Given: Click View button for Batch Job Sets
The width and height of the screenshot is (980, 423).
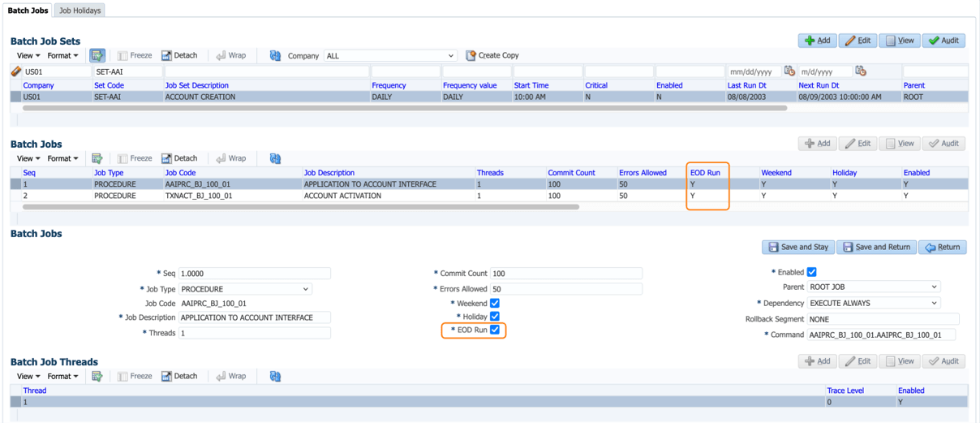Looking at the screenshot, I should (900, 40).
